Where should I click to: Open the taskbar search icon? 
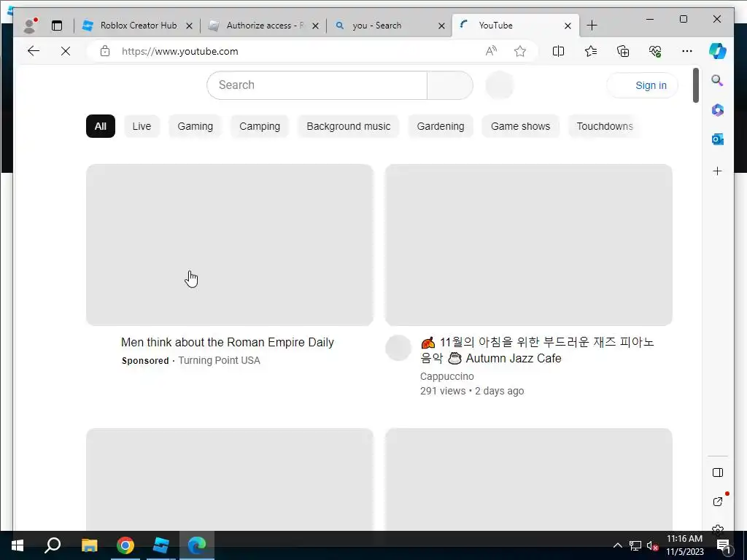pos(53,545)
